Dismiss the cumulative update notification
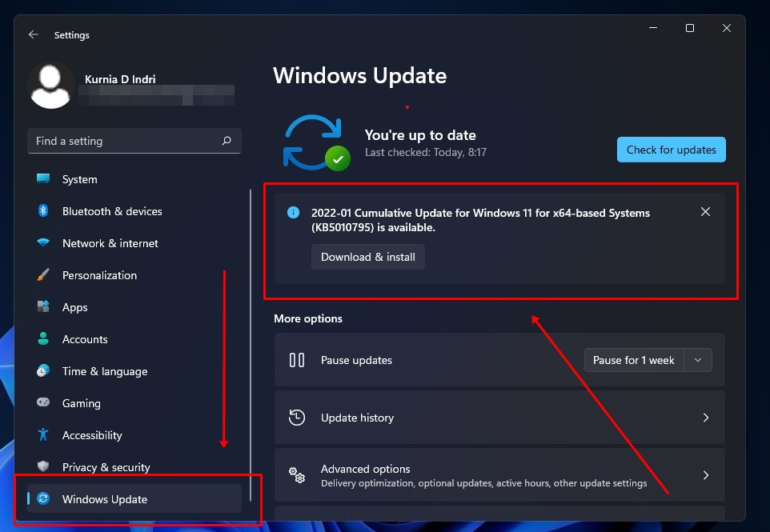The width and height of the screenshot is (770, 532). (x=705, y=212)
